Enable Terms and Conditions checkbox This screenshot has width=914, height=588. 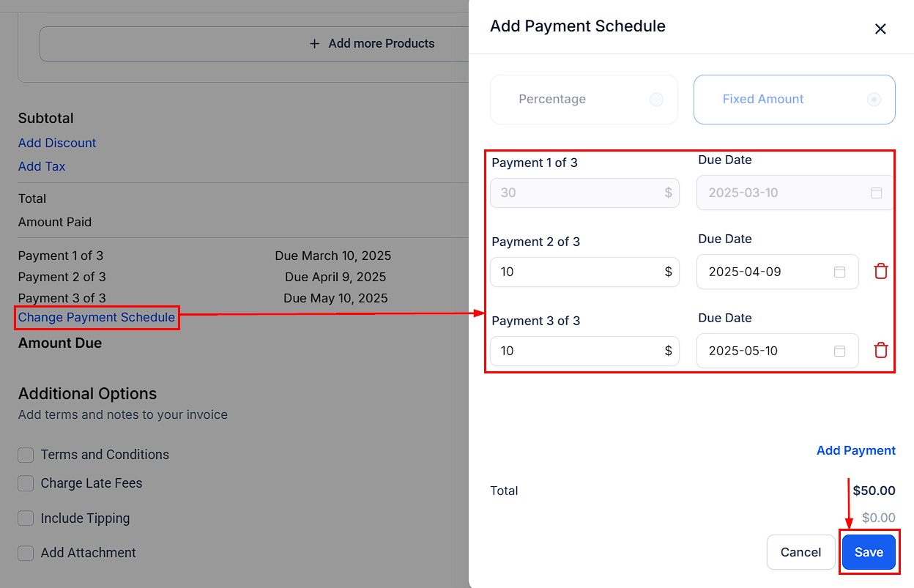26,455
